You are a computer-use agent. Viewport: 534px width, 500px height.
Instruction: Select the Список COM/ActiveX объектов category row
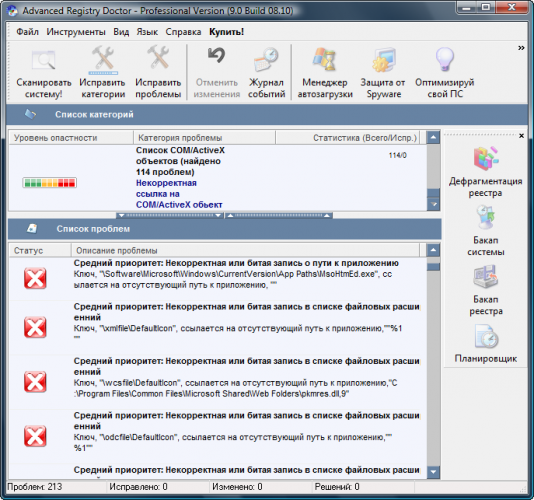click(x=217, y=177)
